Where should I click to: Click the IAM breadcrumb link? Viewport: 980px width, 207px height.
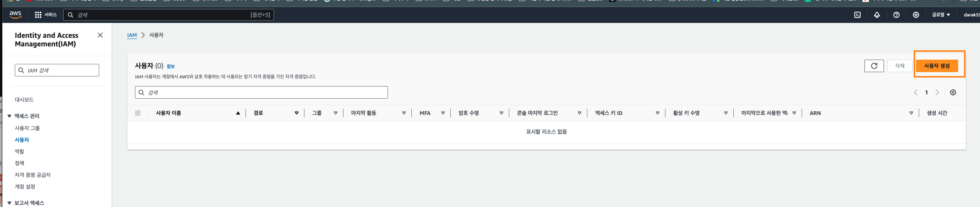pos(132,35)
